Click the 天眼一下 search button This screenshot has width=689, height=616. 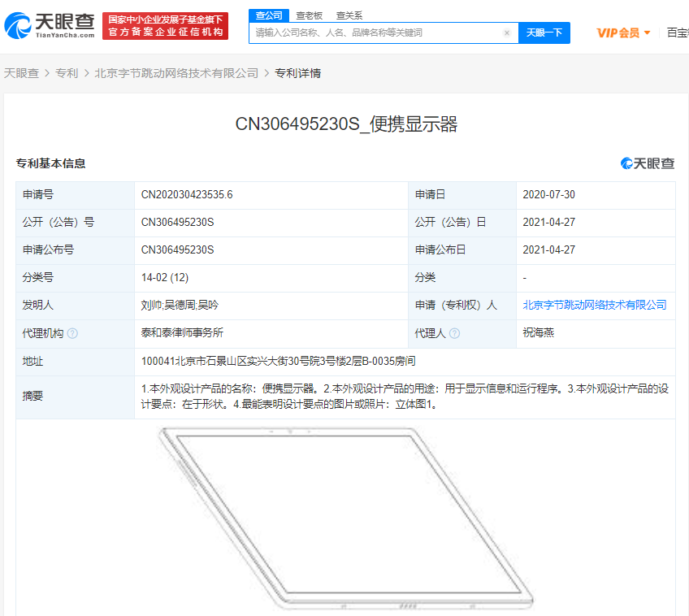[x=544, y=33]
